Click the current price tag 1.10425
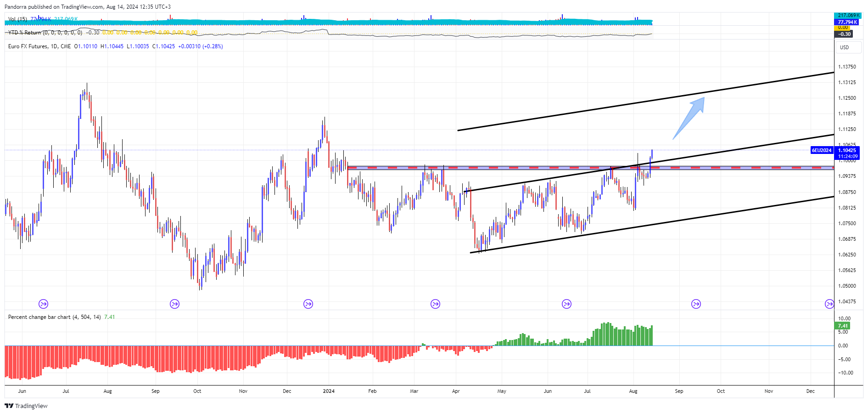Viewport: 868px width, 414px height. pos(847,150)
